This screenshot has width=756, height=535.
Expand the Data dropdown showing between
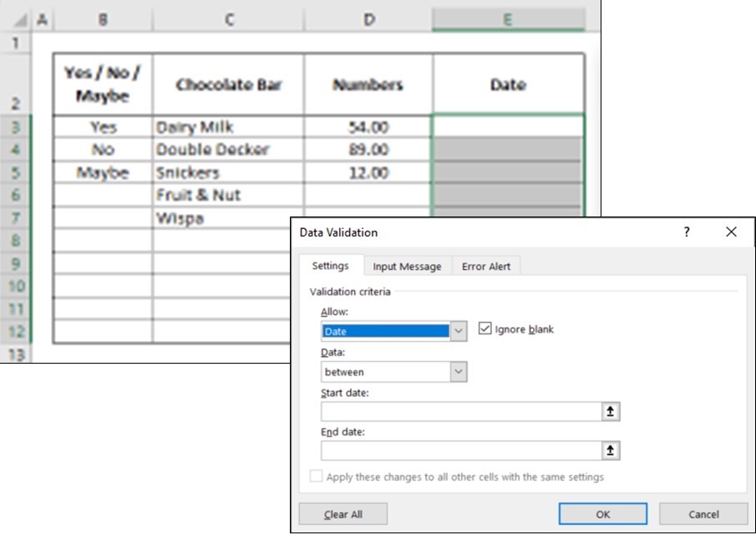pos(459,372)
